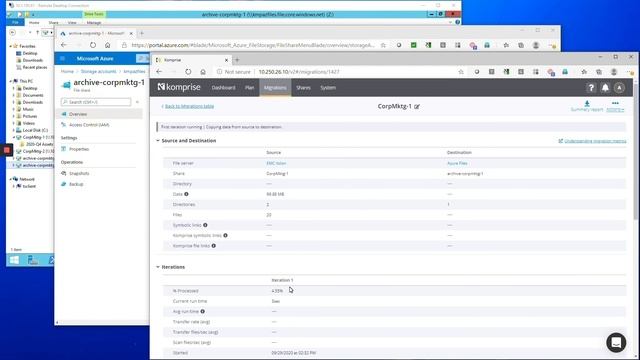Click the Komprise logo in header
This screenshot has width=640, height=360.
[x=179, y=87]
